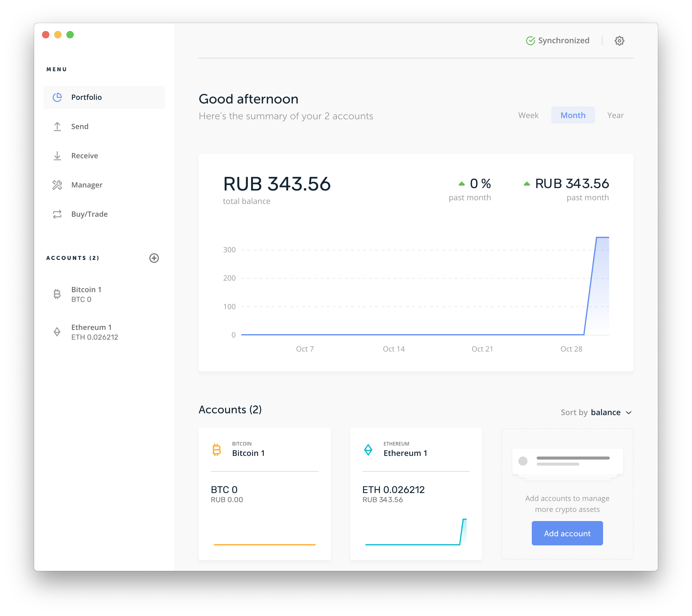Open Ethereum 1 account in sidebar
Image resolution: width=692 pixels, height=616 pixels.
coord(104,332)
